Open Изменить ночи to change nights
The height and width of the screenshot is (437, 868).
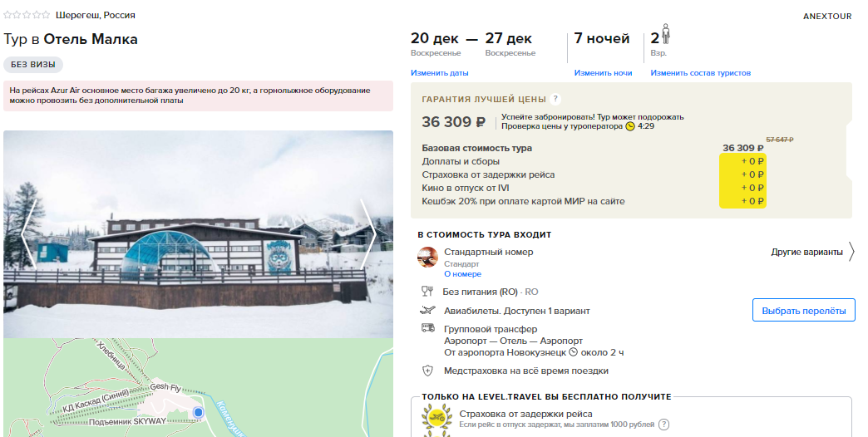tap(603, 73)
